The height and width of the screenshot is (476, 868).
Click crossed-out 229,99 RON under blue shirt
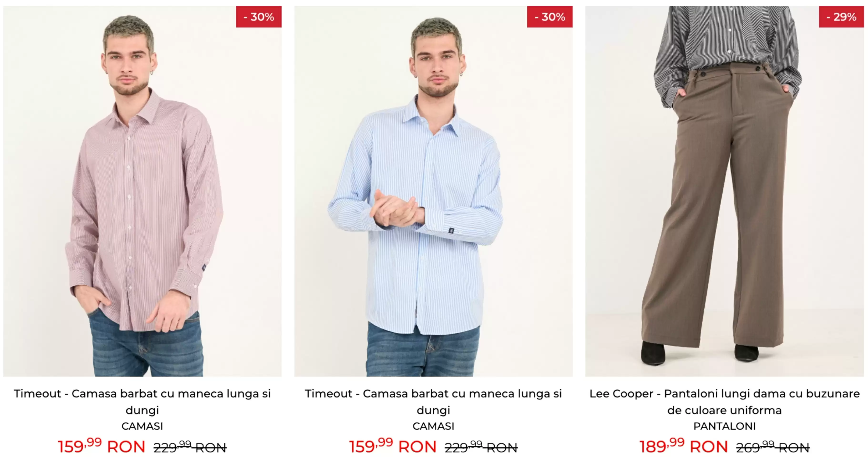(481, 447)
